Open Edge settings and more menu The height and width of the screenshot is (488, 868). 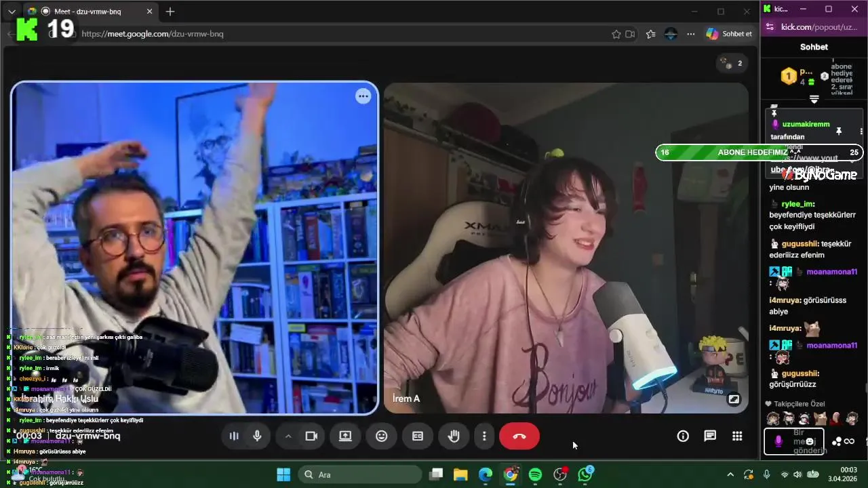691,34
